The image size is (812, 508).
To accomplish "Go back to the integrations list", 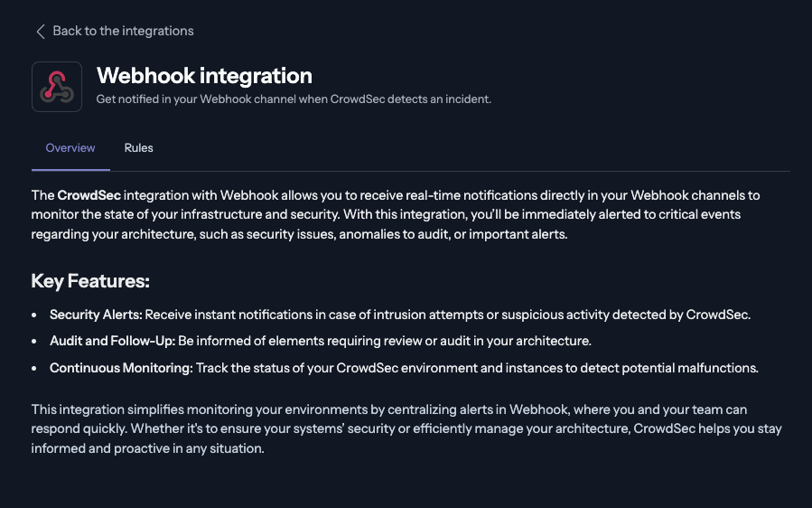I will pyautogui.click(x=123, y=31).
